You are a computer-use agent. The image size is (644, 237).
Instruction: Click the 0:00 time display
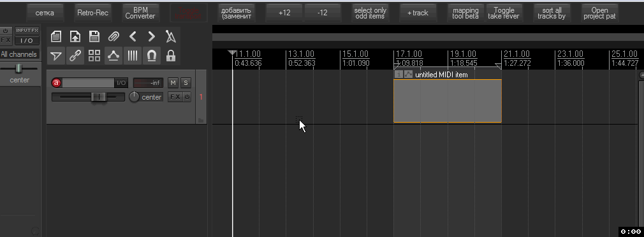(x=631, y=232)
